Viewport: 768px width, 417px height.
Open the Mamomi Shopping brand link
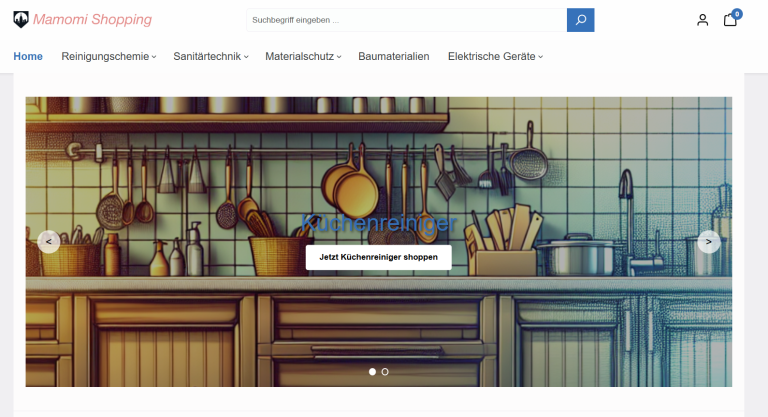92,19
